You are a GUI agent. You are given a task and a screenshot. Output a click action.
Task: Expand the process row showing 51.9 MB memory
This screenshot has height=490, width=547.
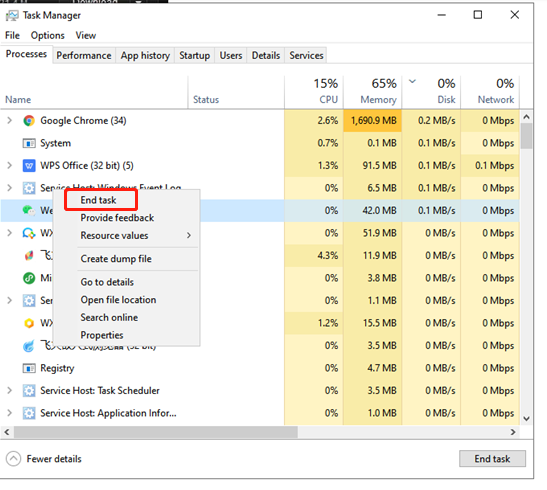[x=10, y=233]
